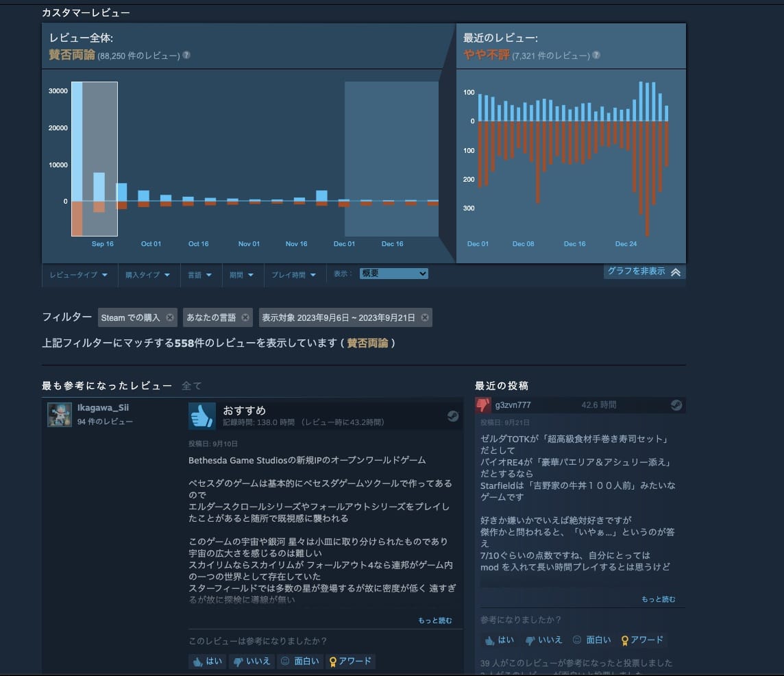Click the long red bar near Dec 08
The height and width of the screenshot is (676, 784).
point(538,162)
